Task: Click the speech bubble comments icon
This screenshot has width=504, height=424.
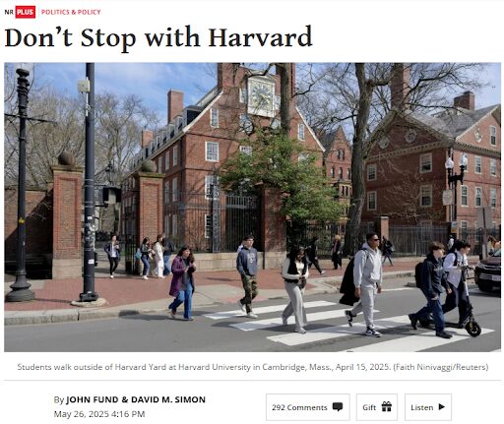Action: pos(338,407)
